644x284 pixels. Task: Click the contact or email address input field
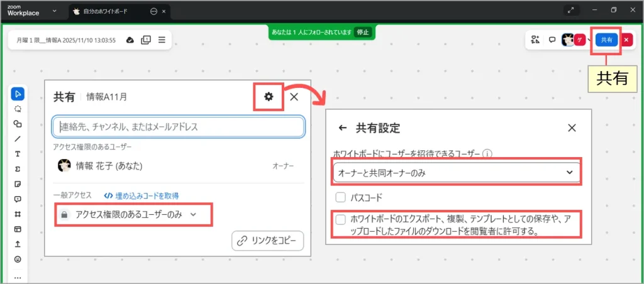[179, 127]
